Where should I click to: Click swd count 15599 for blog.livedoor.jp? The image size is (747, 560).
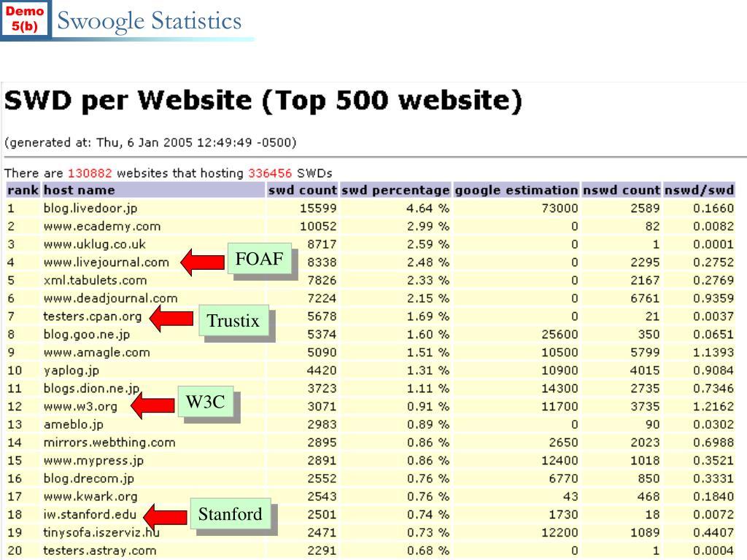[x=318, y=208]
